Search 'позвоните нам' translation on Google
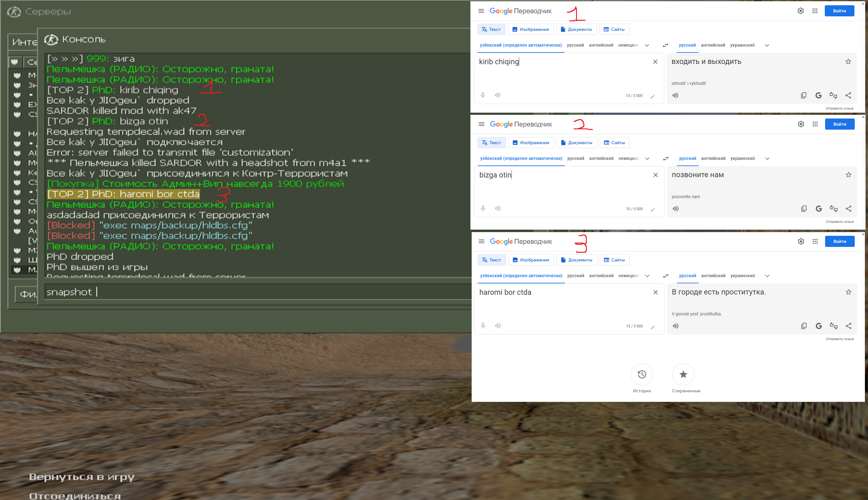Screen dimensions: 868x500 pos(819,209)
